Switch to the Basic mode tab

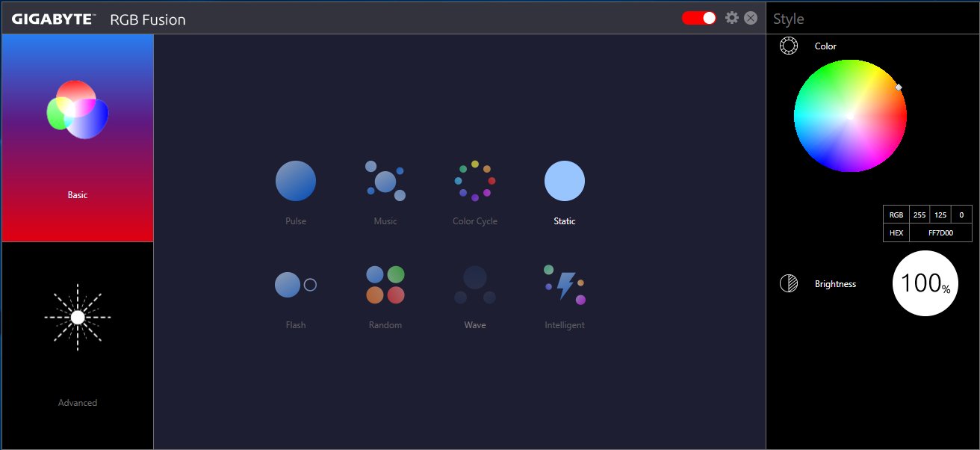pos(78,138)
